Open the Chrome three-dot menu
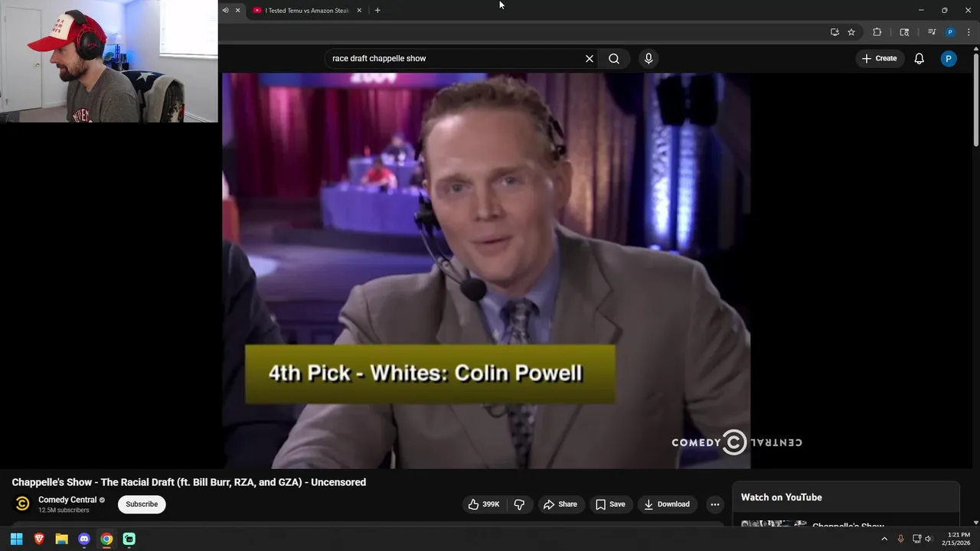The width and height of the screenshot is (980, 551). (969, 32)
